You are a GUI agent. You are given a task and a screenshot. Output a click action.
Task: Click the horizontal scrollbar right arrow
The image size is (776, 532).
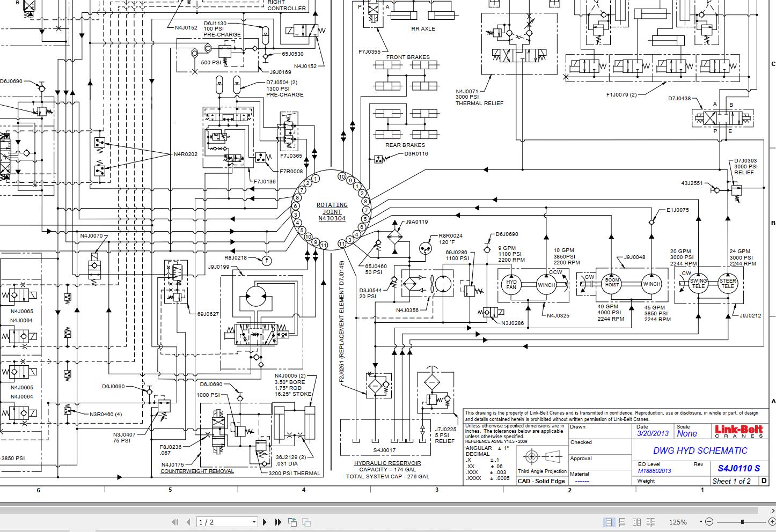(x=773, y=511)
